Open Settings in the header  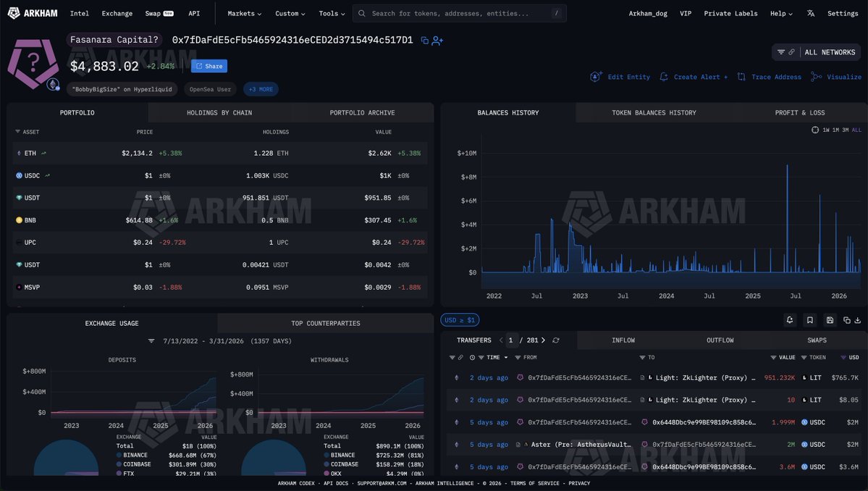pos(843,13)
